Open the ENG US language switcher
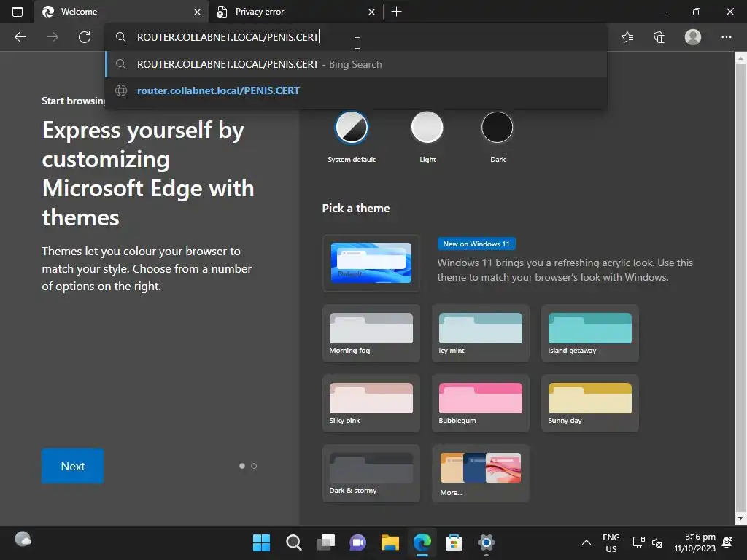The height and width of the screenshot is (560, 747). click(611, 542)
